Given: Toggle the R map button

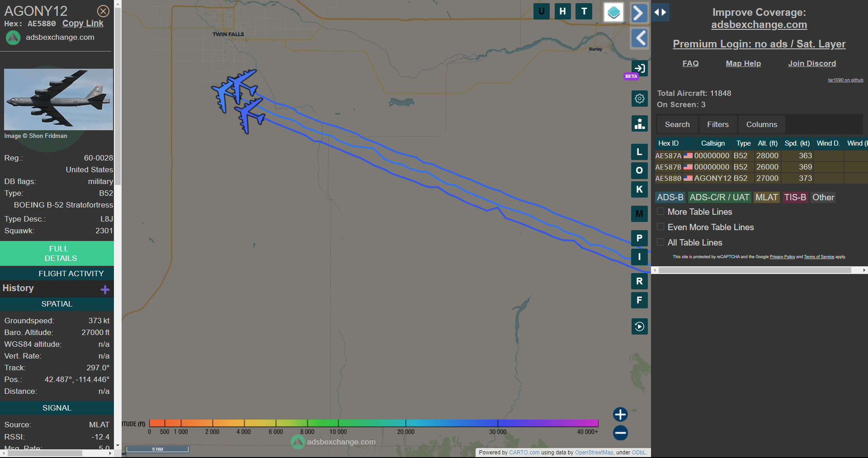Looking at the screenshot, I should (639, 281).
